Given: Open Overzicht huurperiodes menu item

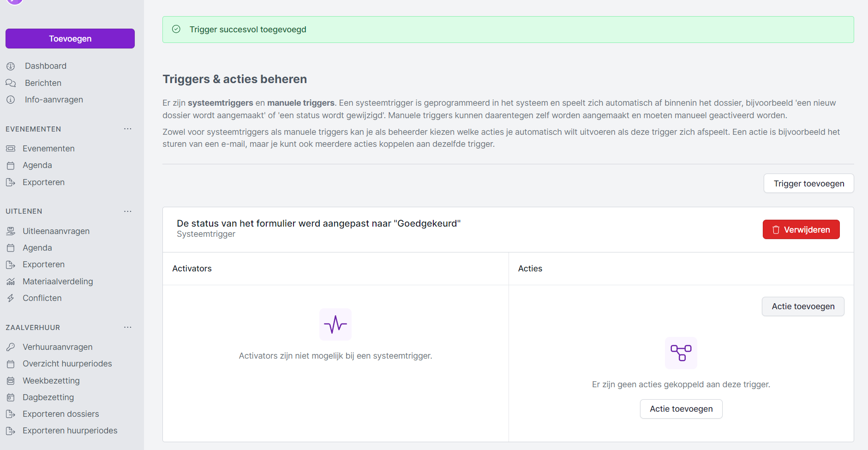Looking at the screenshot, I should pyautogui.click(x=67, y=364).
